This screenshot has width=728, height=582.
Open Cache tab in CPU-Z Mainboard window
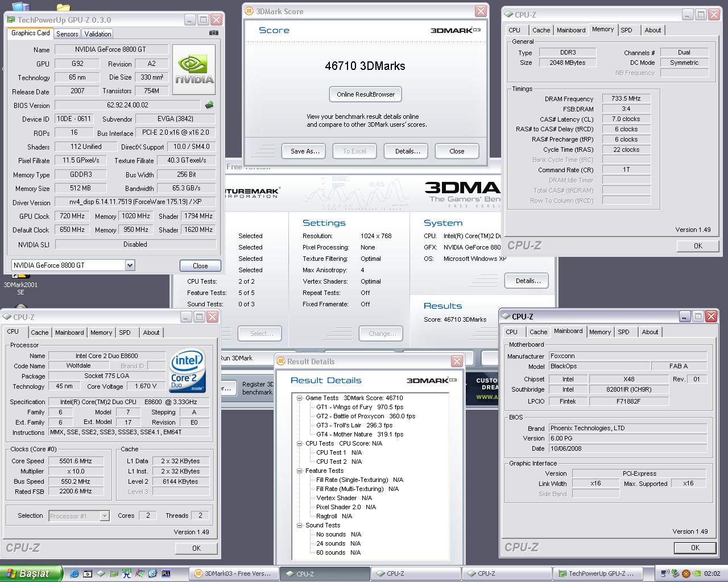coord(539,332)
